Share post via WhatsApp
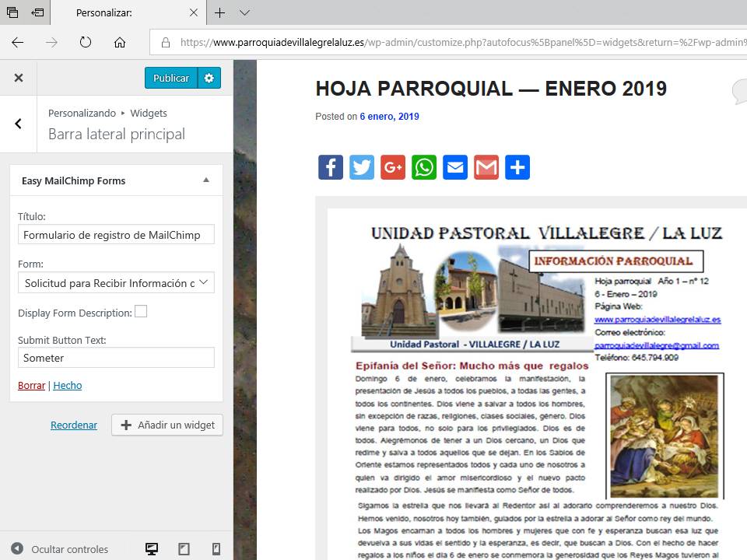This screenshot has height=560, width=747. point(424,167)
